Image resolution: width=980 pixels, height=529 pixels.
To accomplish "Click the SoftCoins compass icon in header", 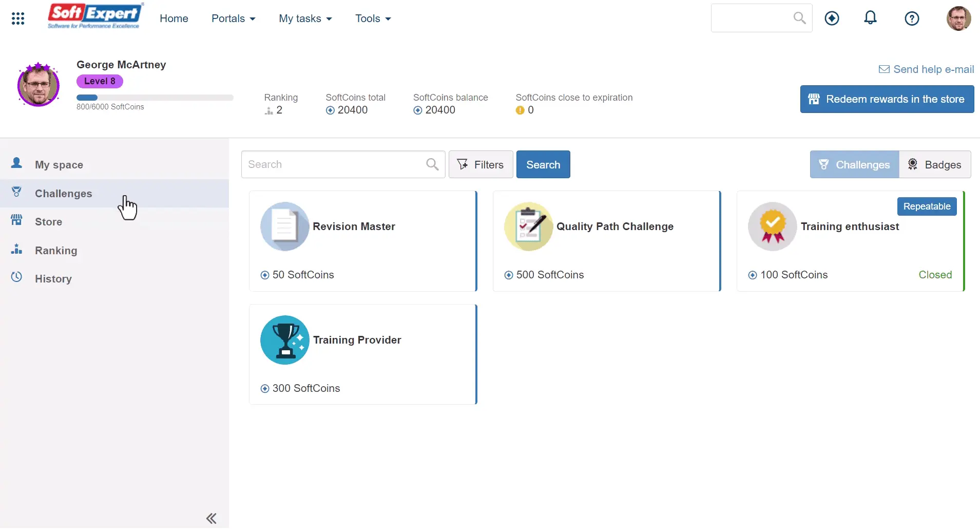I will coord(832,18).
